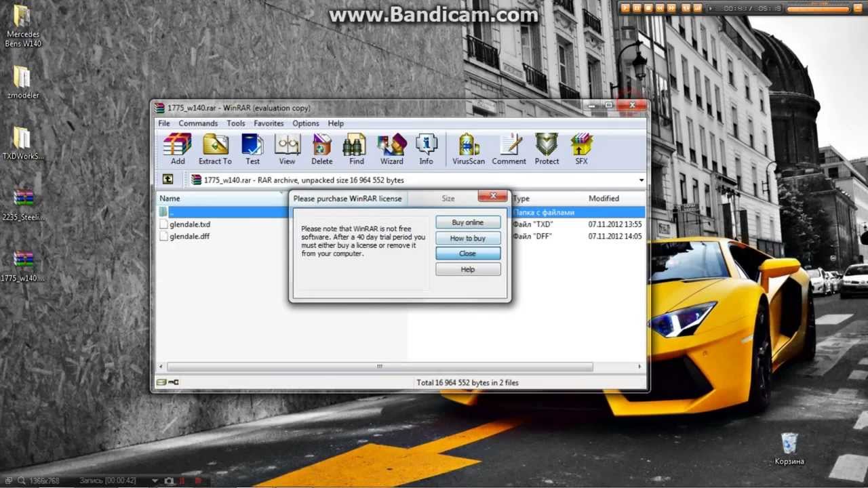Sort files by the Size column header
868x488 pixels.
(x=448, y=199)
